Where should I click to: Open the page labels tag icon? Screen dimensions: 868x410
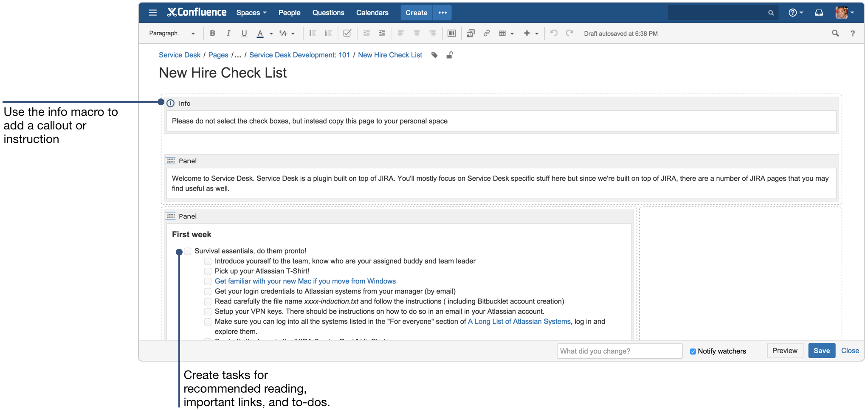[x=434, y=55]
